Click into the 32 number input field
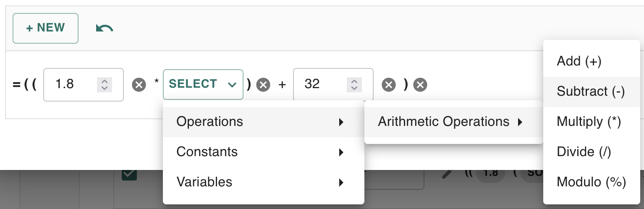644x209 pixels. coord(319,85)
